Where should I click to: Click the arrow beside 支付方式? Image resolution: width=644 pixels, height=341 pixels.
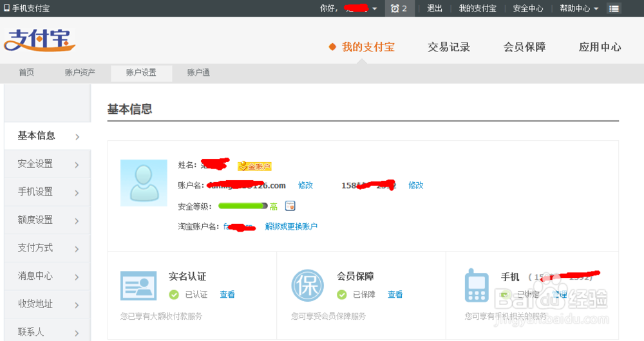(x=77, y=249)
